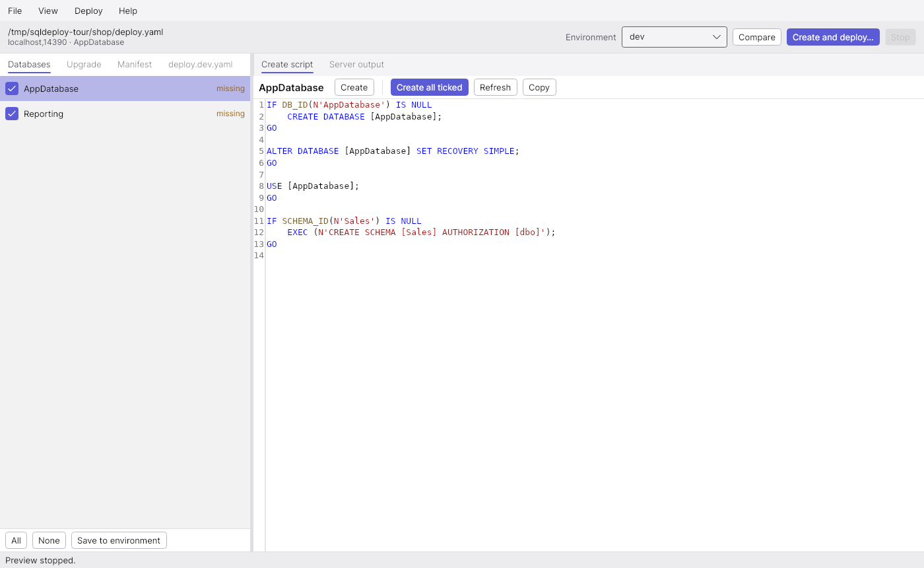Viewport: 924px width, 568px height.
Task: Open the View menu
Action: 48,11
